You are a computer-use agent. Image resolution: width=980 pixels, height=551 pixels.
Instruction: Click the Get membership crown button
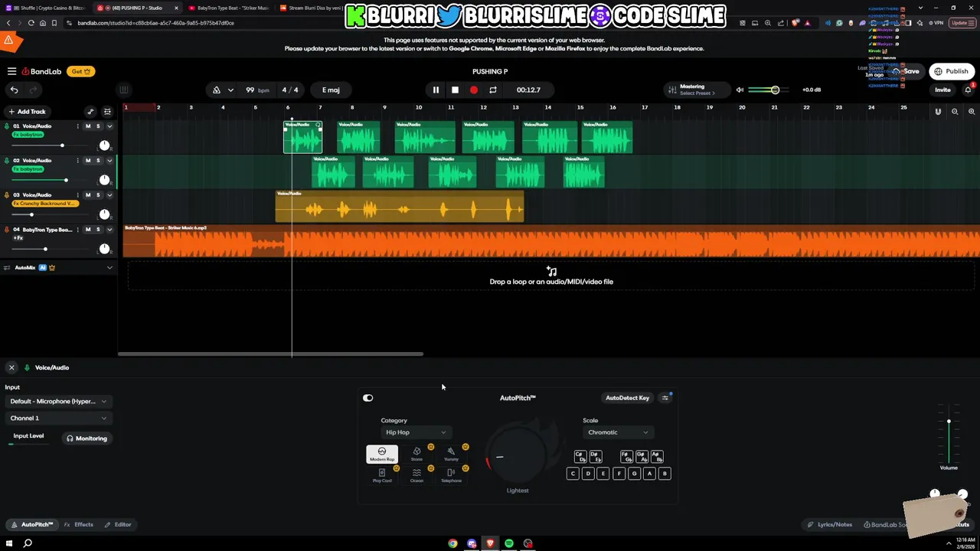80,71
